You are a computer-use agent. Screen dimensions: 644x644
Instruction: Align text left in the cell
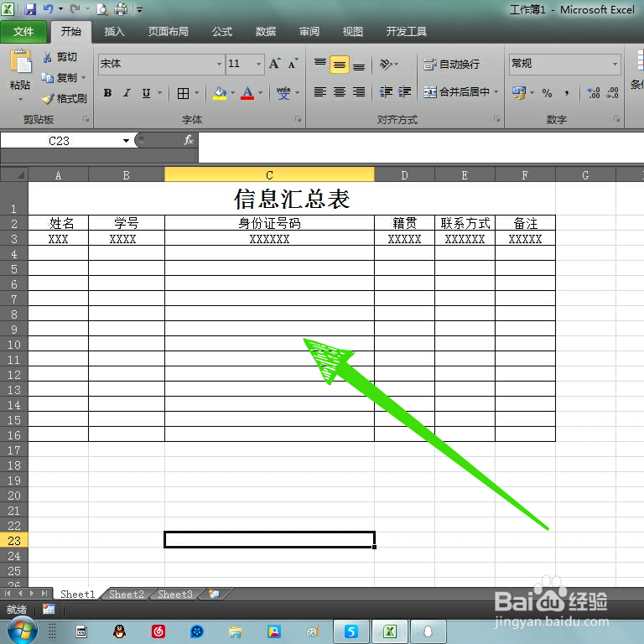point(320,92)
